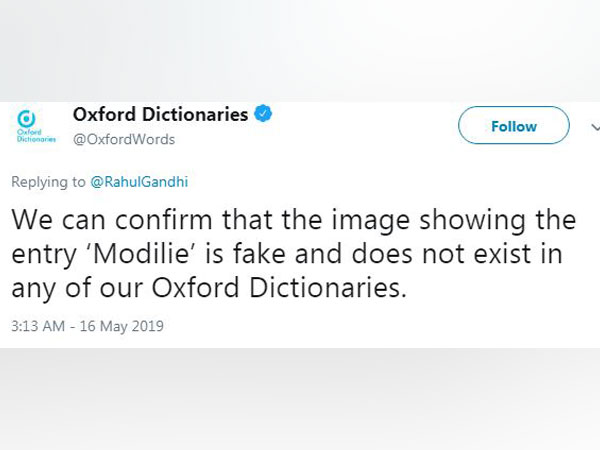Click the 'Replying to' label

[x=48, y=182]
